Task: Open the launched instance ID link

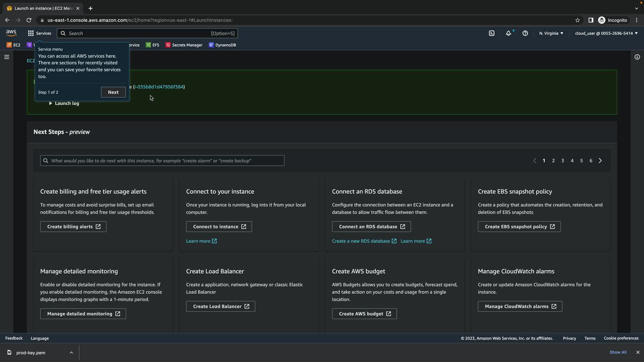Action: click(x=159, y=87)
